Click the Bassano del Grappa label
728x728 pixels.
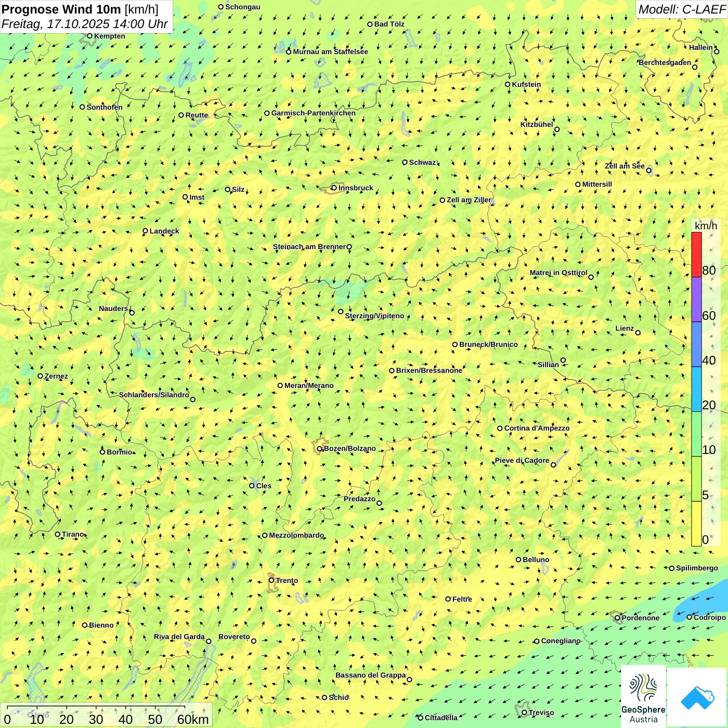[371, 675]
